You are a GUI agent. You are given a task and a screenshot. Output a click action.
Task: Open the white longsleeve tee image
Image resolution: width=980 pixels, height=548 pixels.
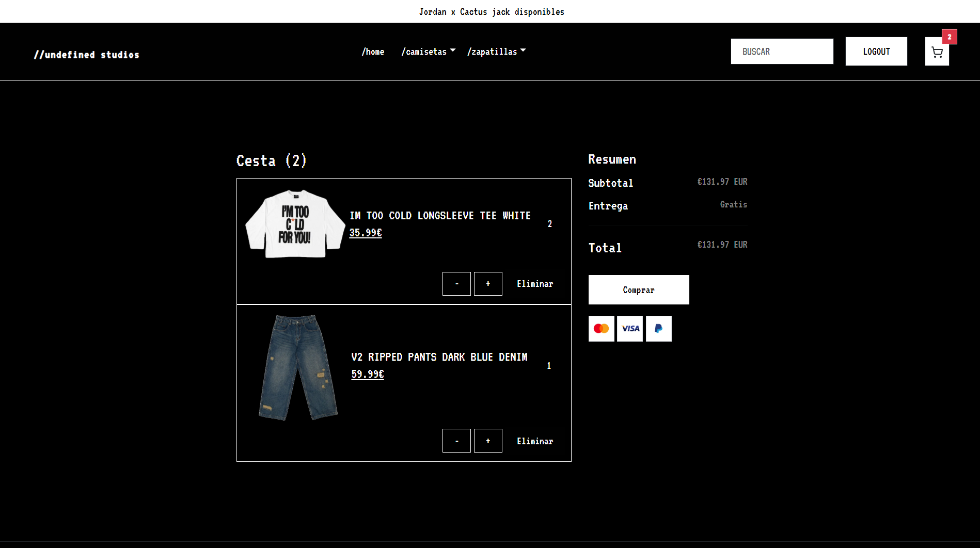(295, 224)
